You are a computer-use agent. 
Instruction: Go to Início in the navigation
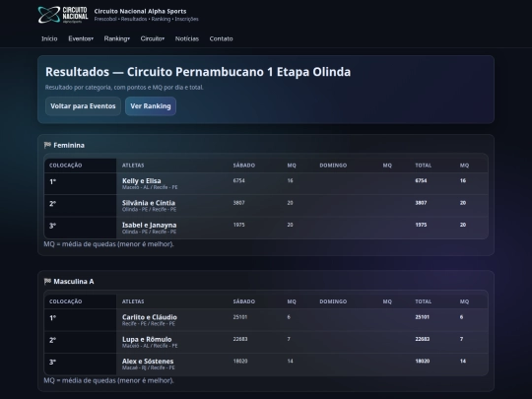point(49,38)
